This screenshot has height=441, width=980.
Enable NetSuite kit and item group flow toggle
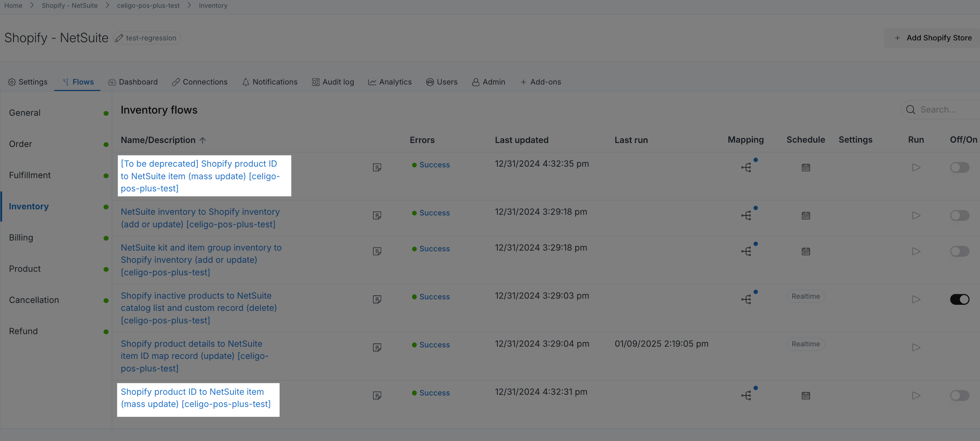(960, 251)
